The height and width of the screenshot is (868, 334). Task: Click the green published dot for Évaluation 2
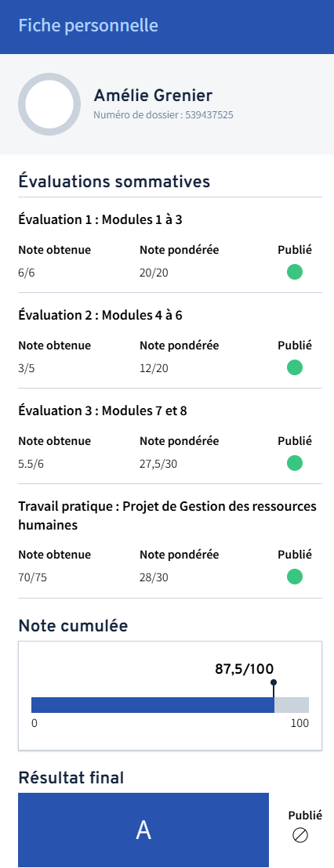point(295,367)
